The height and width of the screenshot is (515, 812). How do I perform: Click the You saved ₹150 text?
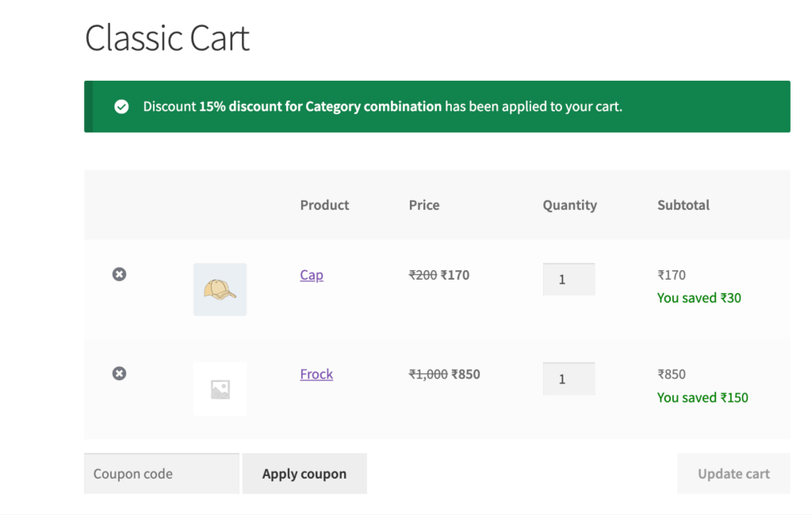(x=703, y=397)
